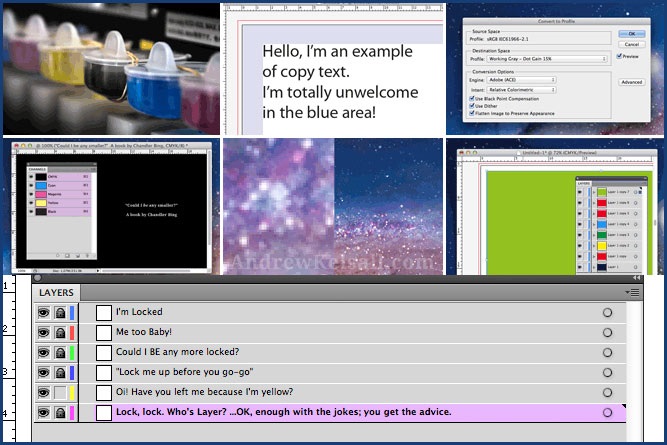Click the lock icon on "I'm Locked" layer

pos(60,313)
